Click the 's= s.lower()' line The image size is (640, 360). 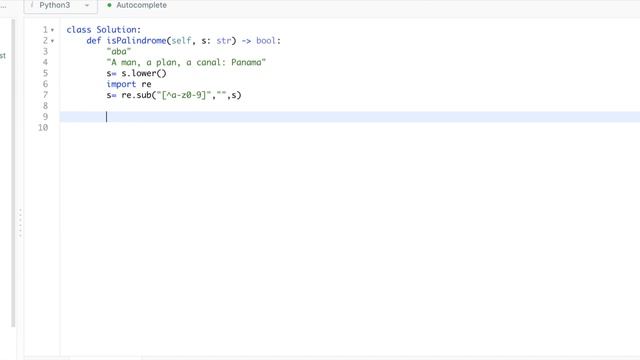[x=136, y=73]
